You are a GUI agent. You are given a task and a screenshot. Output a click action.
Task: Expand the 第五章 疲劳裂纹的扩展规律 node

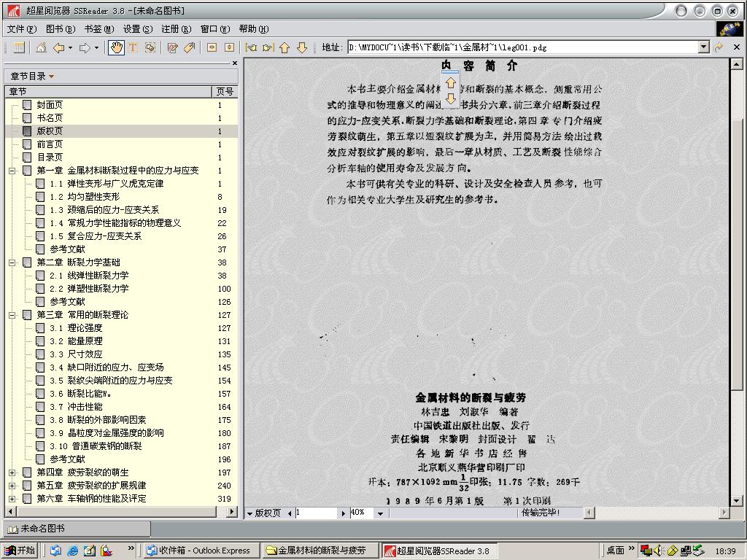(12, 486)
